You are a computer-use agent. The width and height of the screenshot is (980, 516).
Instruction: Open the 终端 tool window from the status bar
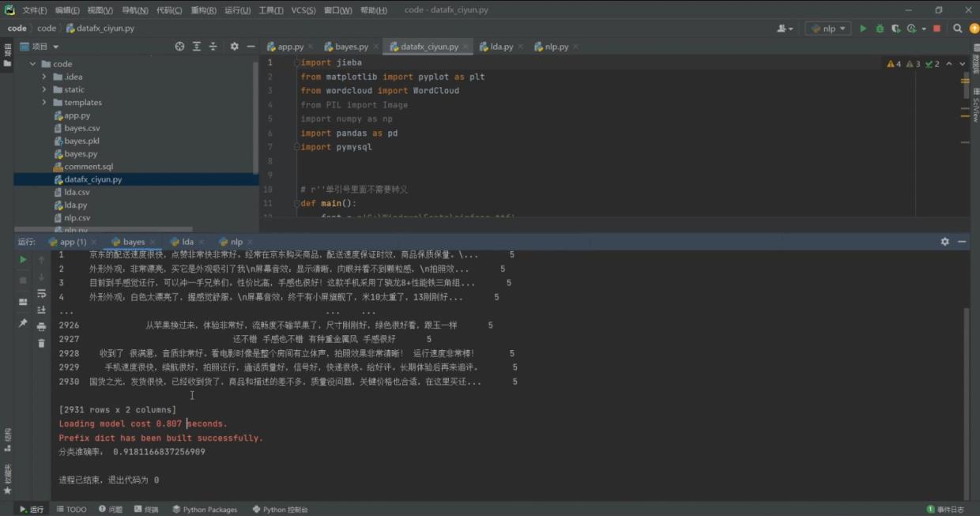point(146,509)
